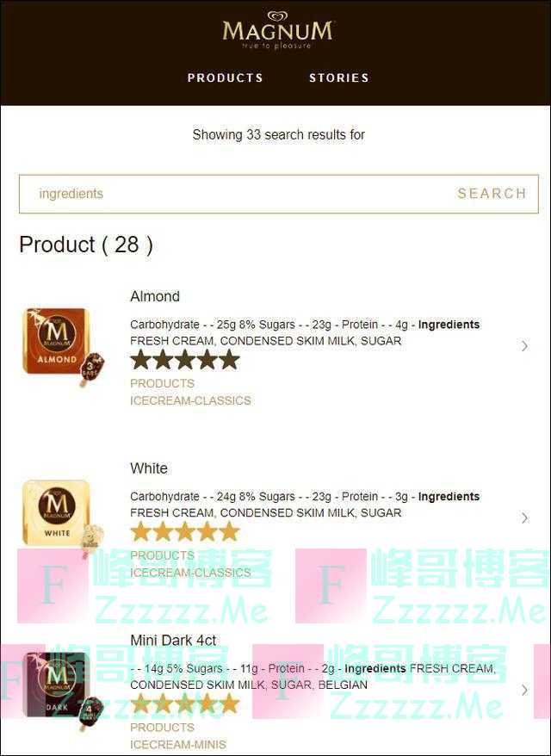Image resolution: width=551 pixels, height=756 pixels.
Task: Expand the White result chevron arrow
Action: pyautogui.click(x=524, y=518)
